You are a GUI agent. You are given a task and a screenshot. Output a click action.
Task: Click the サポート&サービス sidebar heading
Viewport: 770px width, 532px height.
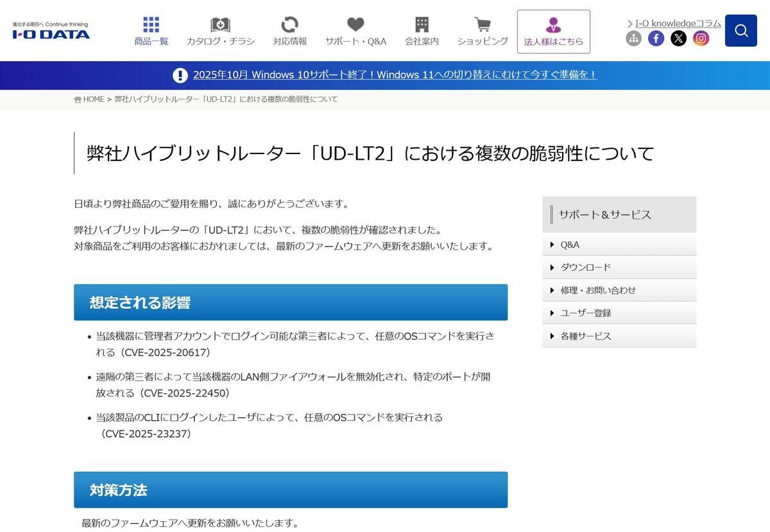(x=619, y=214)
